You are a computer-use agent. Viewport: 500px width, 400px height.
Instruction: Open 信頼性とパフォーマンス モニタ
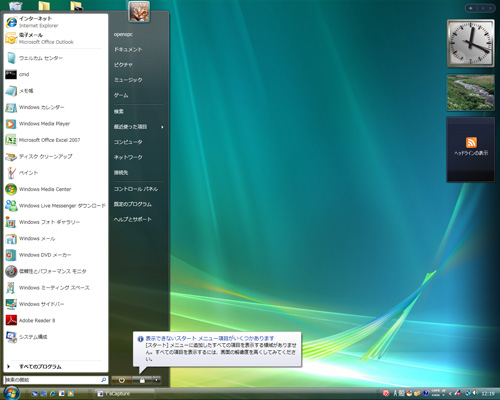click(x=56, y=271)
